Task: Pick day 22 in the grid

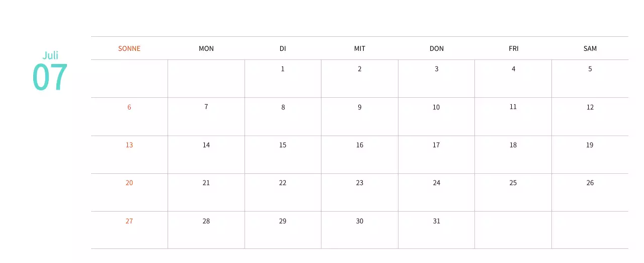Action: point(283,183)
